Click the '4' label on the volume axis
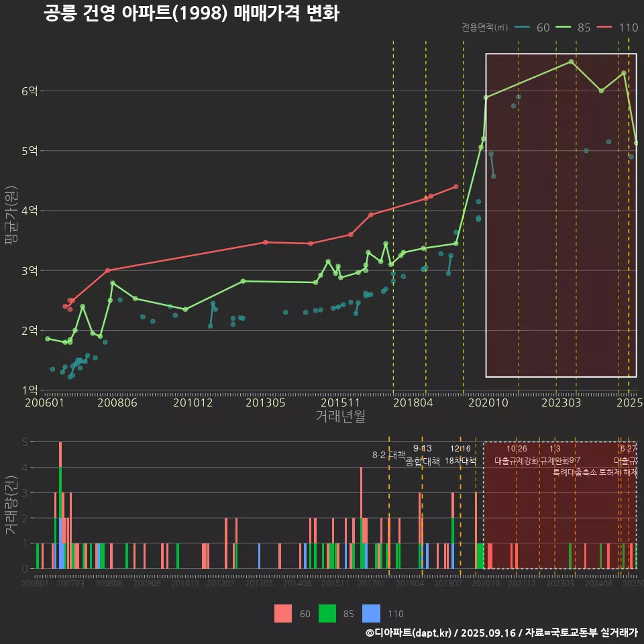Screen dimensions: 644x644 [x=25, y=468]
